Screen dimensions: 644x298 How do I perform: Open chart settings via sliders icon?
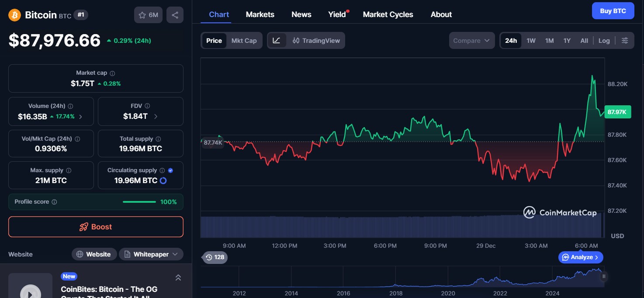coord(625,40)
